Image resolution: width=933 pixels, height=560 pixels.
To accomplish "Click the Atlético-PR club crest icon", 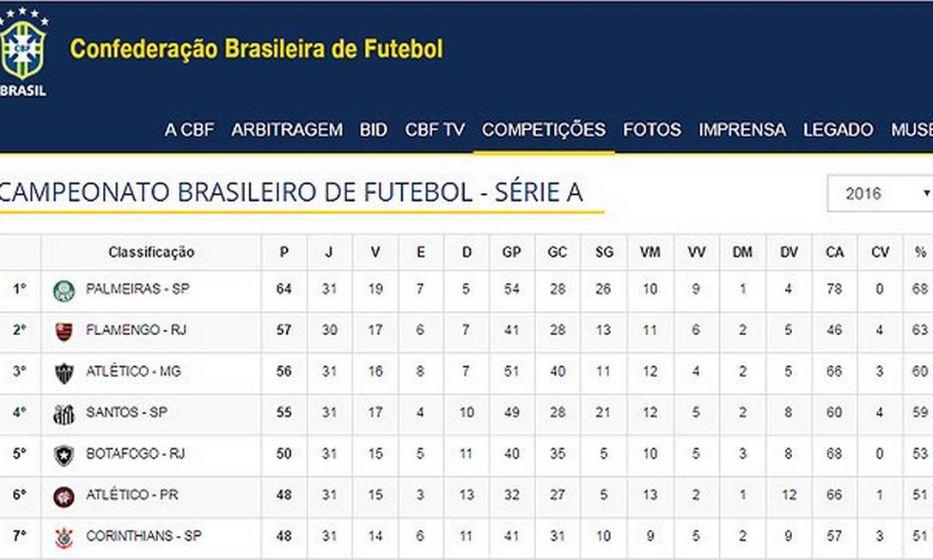I will 64,496.
